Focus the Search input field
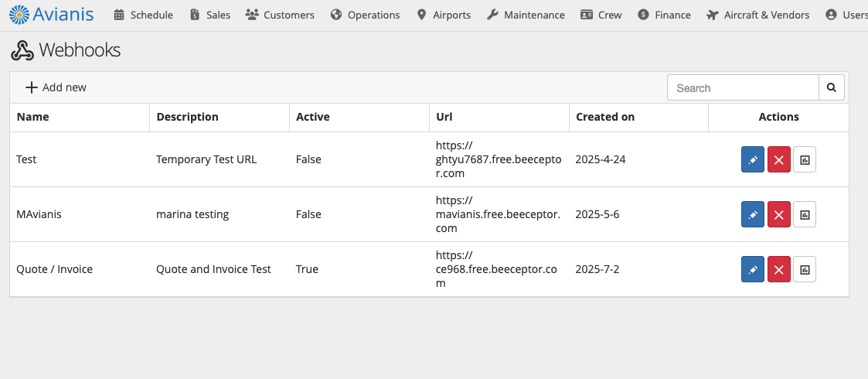This screenshot has width=868, height=379. tap(743, 87)
